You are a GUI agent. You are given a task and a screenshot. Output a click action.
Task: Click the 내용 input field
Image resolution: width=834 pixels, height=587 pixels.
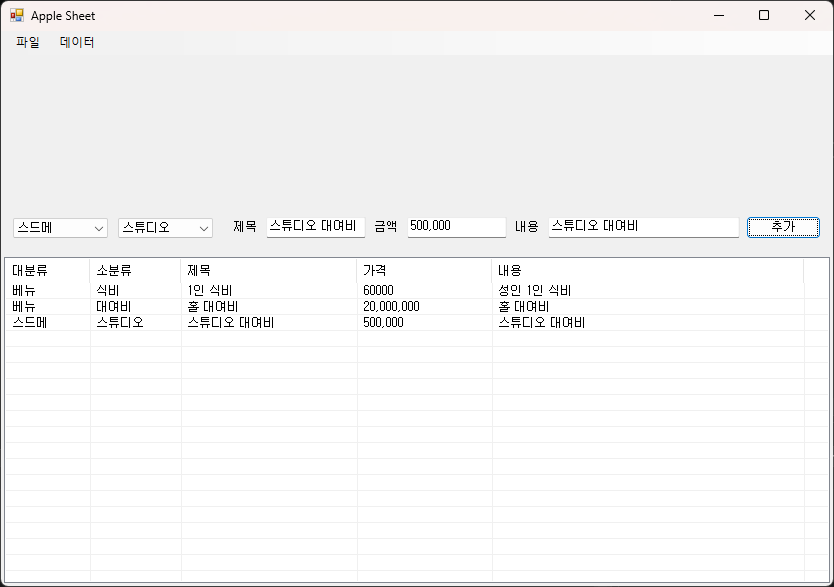tap(644, 227)
